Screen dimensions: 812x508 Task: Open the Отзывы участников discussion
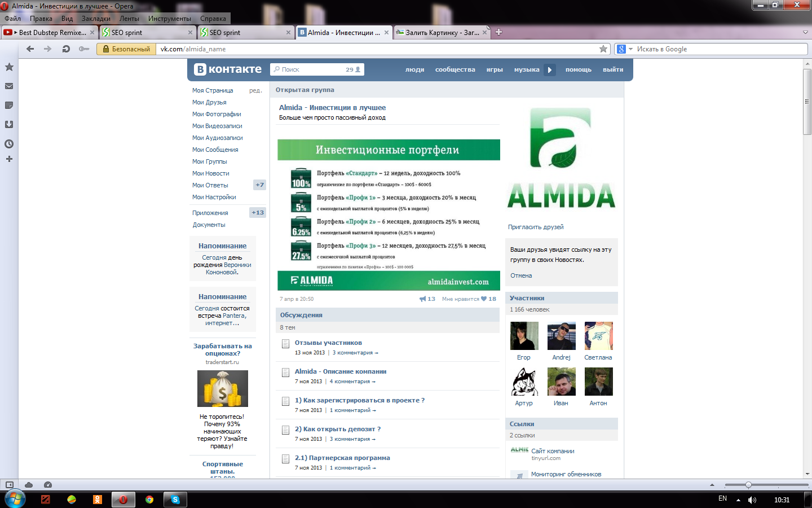328,343
